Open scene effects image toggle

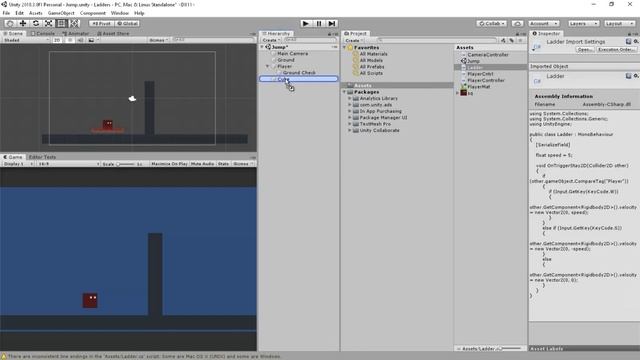click(x=91, y=40)
